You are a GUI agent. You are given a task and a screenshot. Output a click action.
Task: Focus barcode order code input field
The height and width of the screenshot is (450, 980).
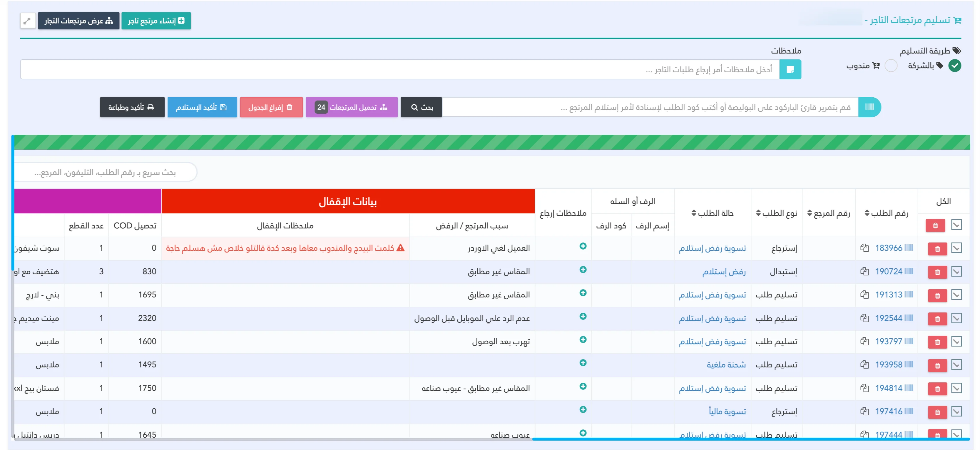pos(650,107)
